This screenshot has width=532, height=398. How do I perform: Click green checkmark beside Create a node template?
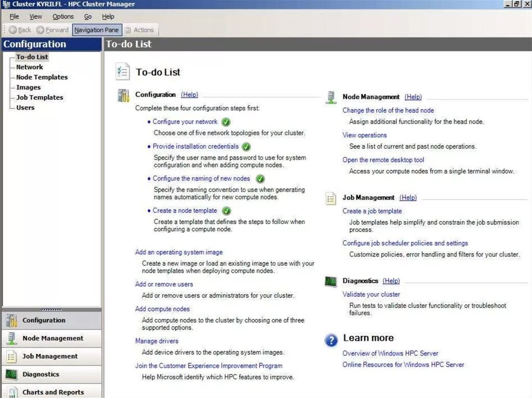point(227,211)
